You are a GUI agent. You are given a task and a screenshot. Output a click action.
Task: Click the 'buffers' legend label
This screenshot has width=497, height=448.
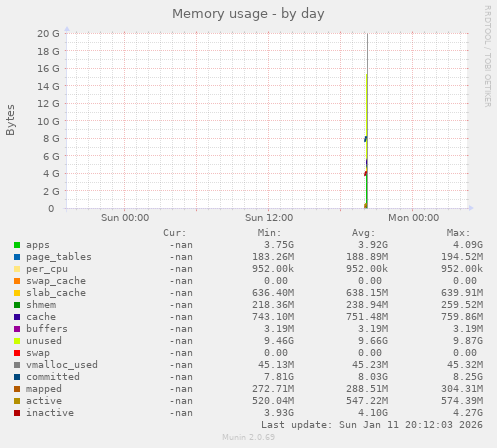47,329
